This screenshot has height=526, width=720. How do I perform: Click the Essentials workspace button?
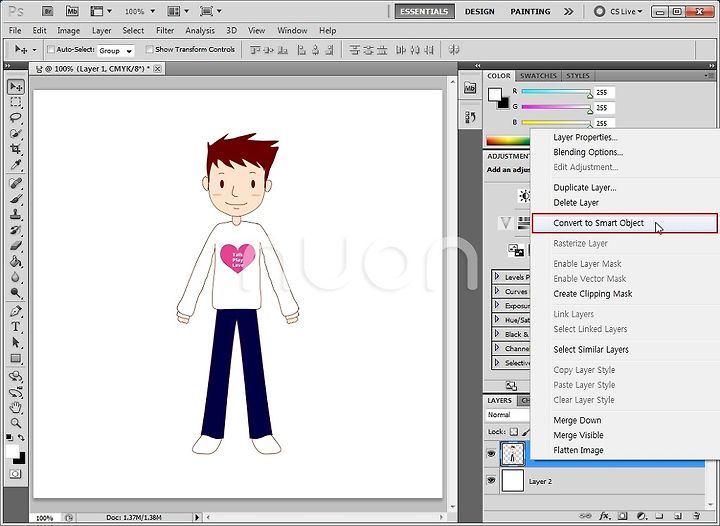click(424, 11)
